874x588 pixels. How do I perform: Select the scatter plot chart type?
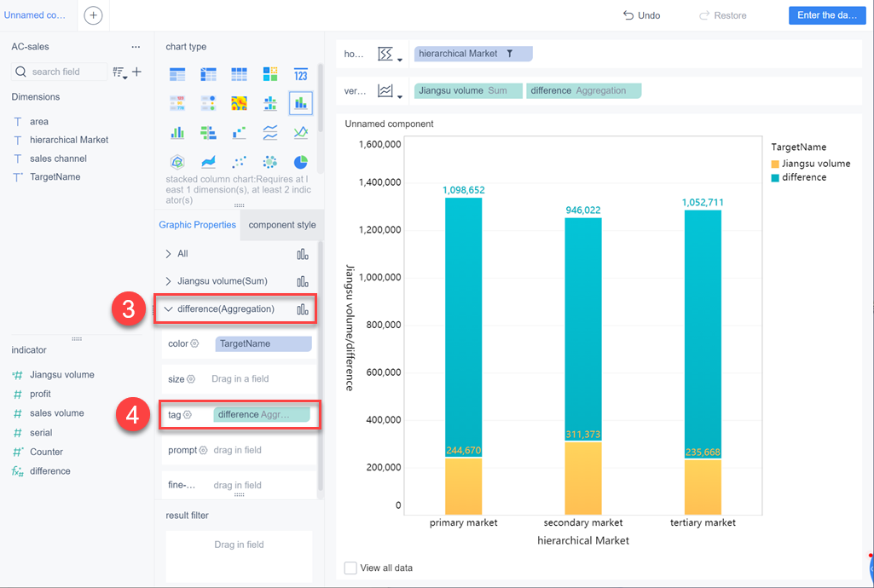point(239,162)
